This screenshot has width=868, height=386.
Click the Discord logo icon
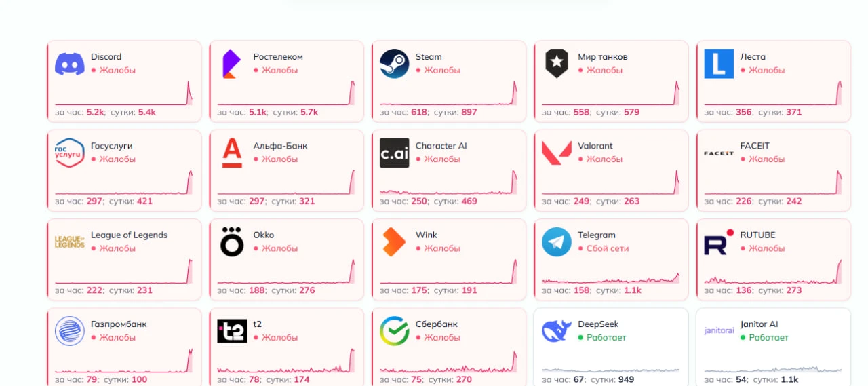[70, 64]
